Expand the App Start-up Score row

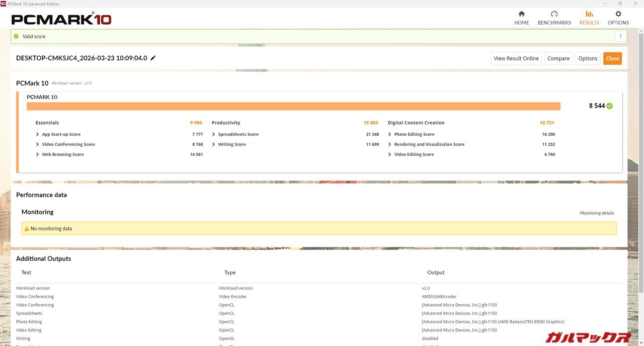[x=38, y=134]
